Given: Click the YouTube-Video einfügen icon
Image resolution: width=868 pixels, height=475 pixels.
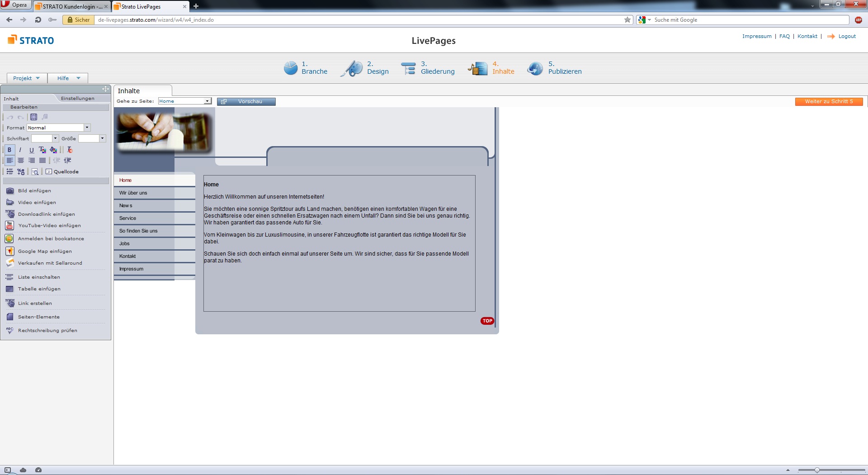Looking at the screenshot, I should pos(9,225).
